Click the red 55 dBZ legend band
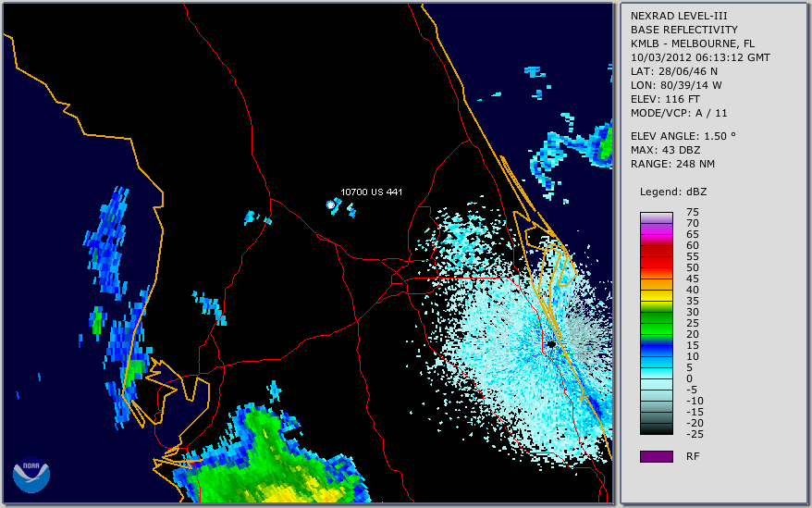Image resolution: width=812 pixels, height=508 pixels. 656,251
